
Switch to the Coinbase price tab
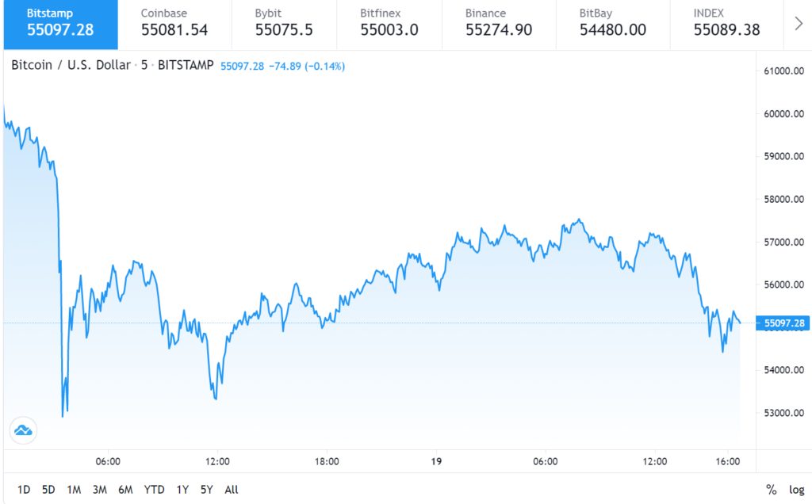tap(174, 24)
